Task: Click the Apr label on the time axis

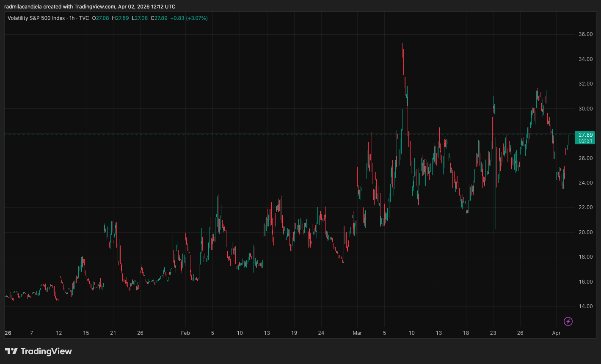Action: 556,333
